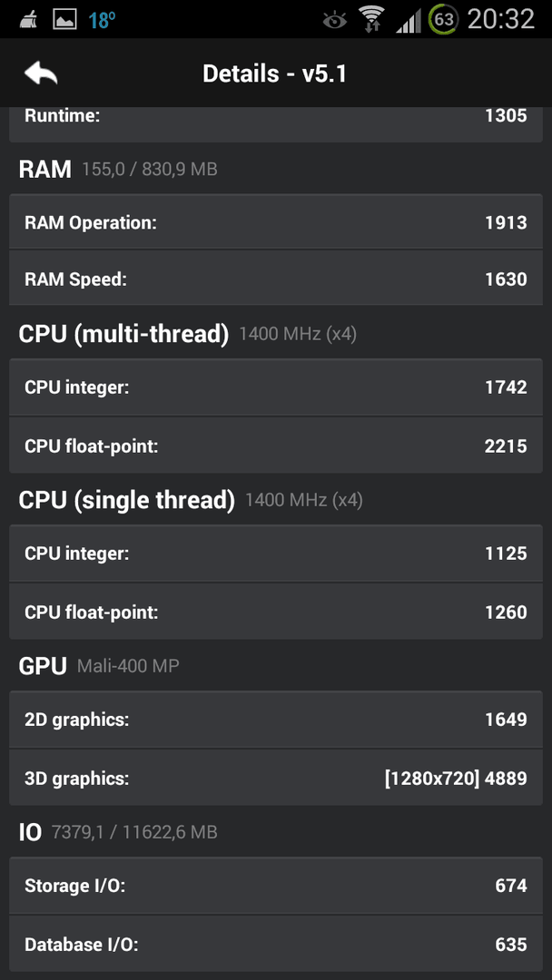Tap the 18° temperature indicator
The image size is (552, 980).
pyautogui.click(x=102, y=20)
